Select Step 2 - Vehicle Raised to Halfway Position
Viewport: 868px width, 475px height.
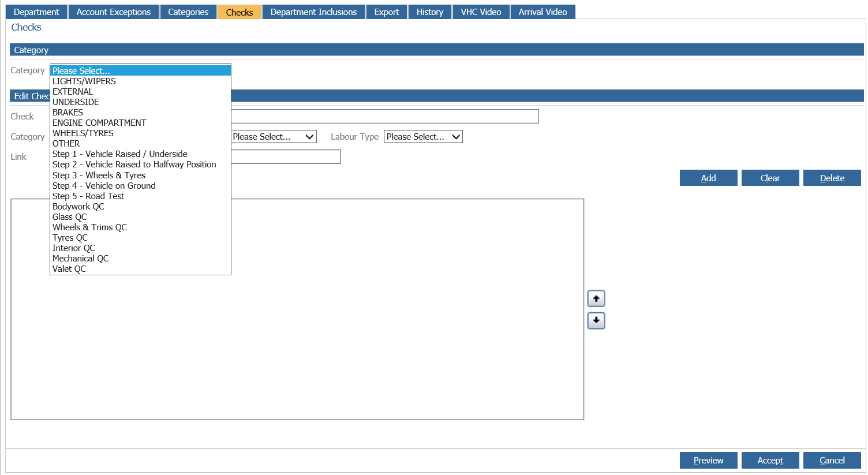click(140, 164)
